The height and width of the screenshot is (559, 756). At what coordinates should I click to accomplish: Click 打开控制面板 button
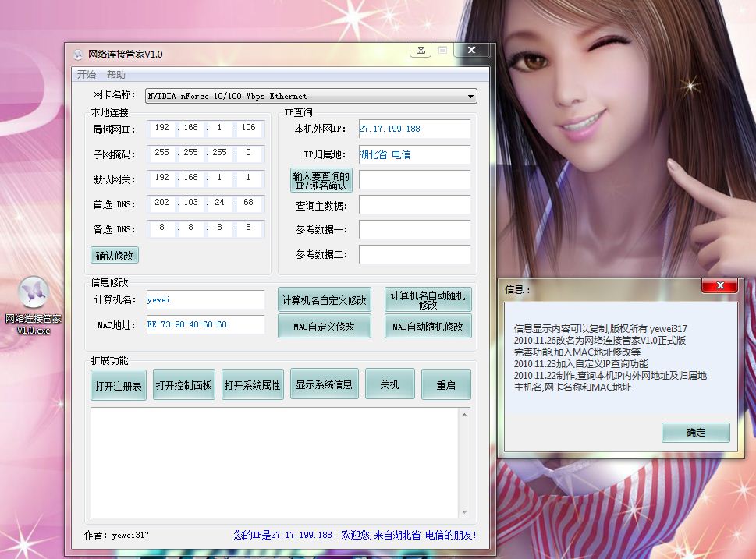(183, 385)
